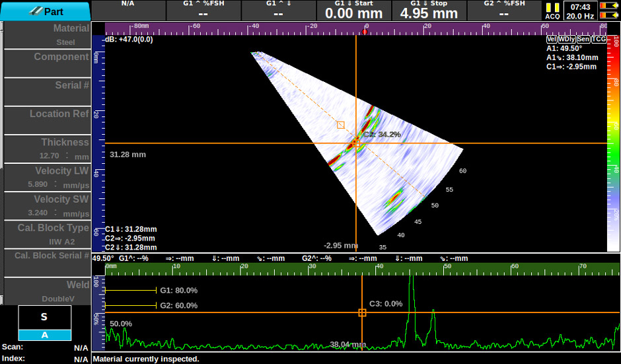The width and height of the screenshot is (621, 364).
Task: Click the Velocity LW parameter
Action: coord(47,178)
